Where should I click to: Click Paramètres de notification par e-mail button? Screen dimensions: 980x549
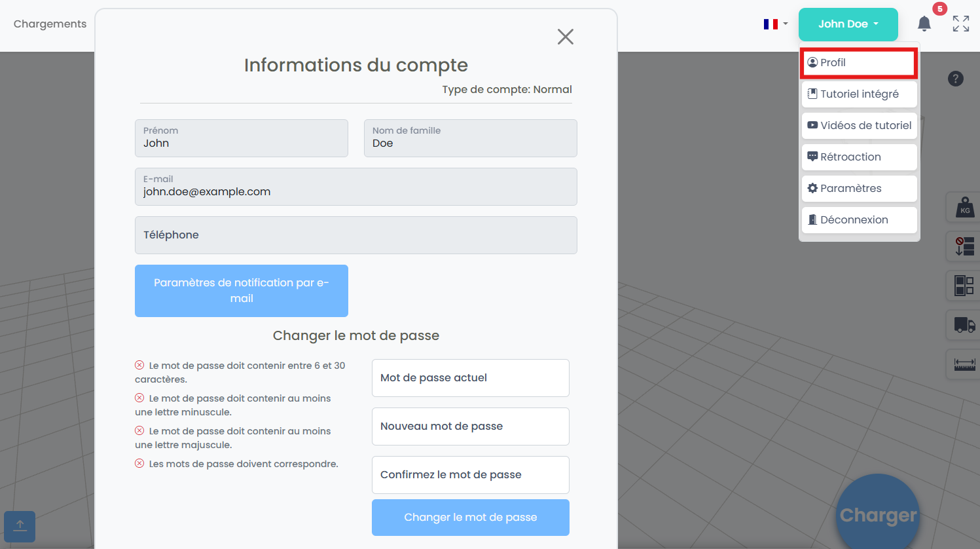pos(241,291)
